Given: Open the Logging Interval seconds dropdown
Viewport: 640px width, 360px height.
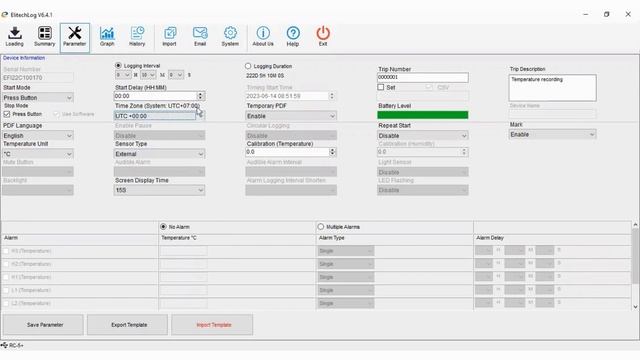Looking at the screenshot, I should tap(176, 75).
